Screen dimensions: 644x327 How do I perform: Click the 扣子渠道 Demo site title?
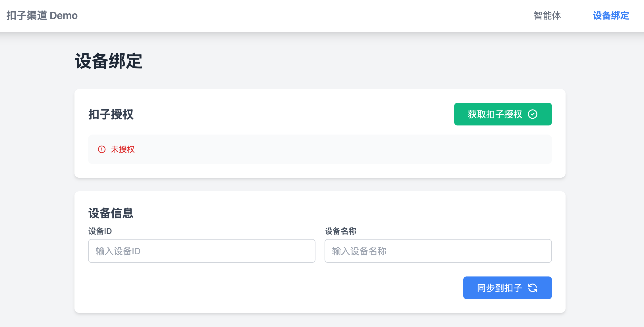point(42,16)
